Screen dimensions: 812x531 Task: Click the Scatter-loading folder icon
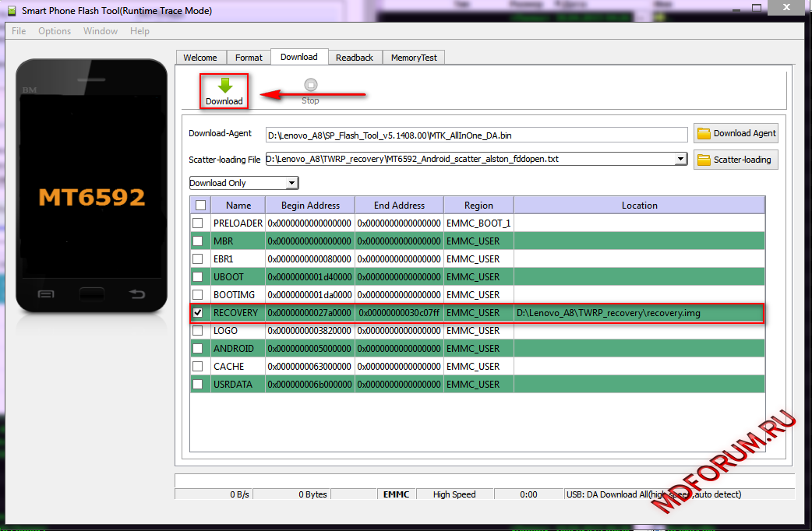(x=704, y=160)
